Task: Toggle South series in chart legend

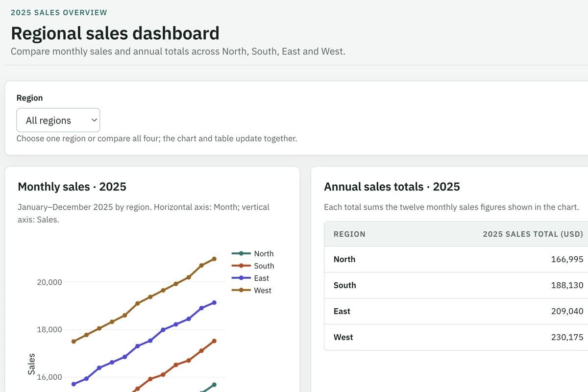Action: [253, 266]
